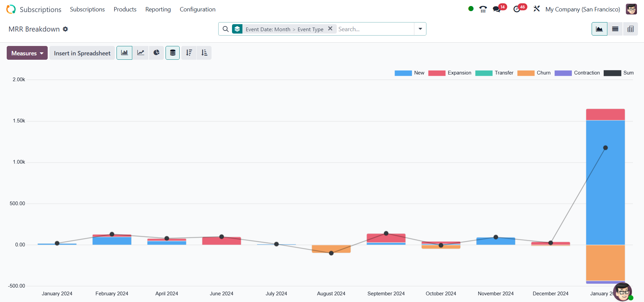The height and width of the screenshot is (302, 644).
Task: Switch to pie chart mode
Action: [x=156, y=53]
